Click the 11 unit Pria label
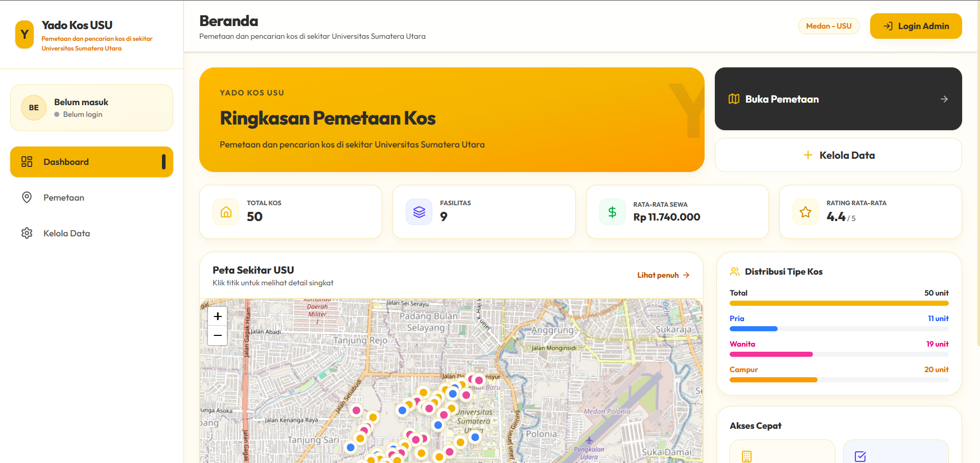Screen dimensions: 980x463 tap(938, 319)
